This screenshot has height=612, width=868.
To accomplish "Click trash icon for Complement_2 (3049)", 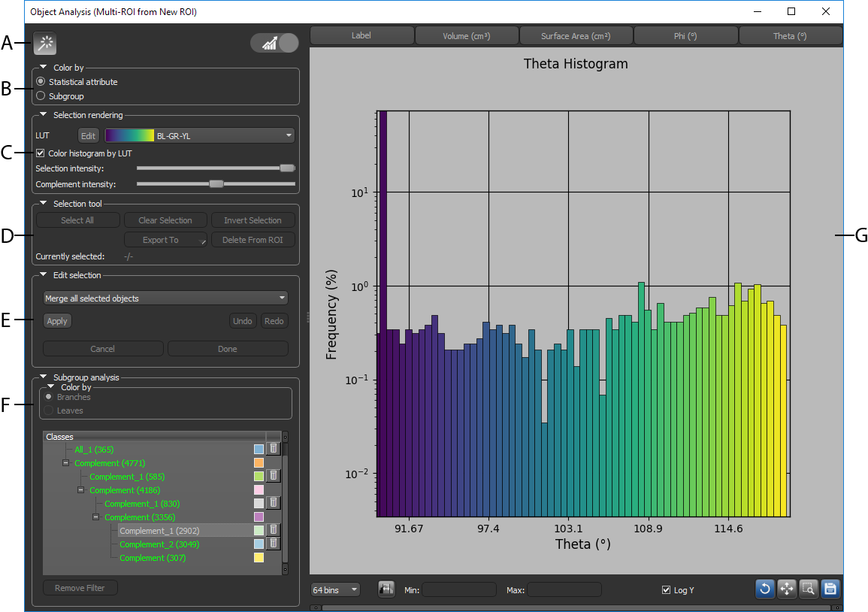I will pyautogui.click(x=274, y=544).
